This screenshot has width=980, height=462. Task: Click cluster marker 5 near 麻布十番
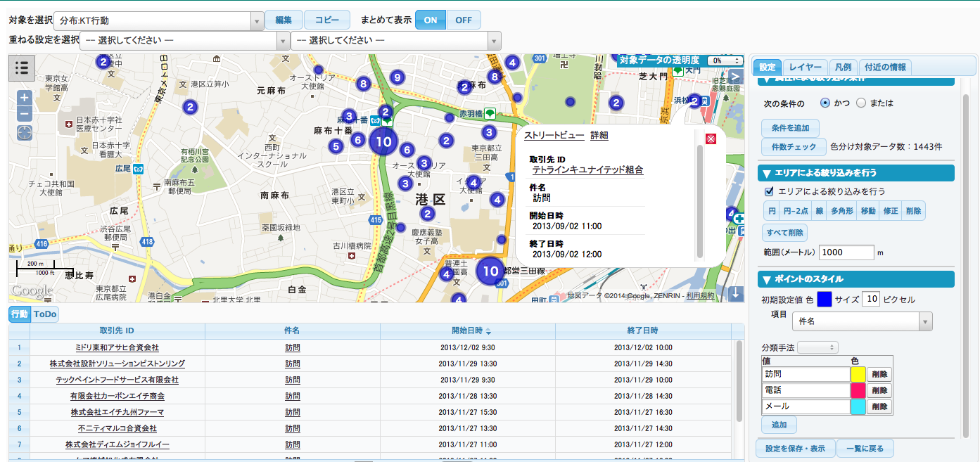click(x=336, y=146)
